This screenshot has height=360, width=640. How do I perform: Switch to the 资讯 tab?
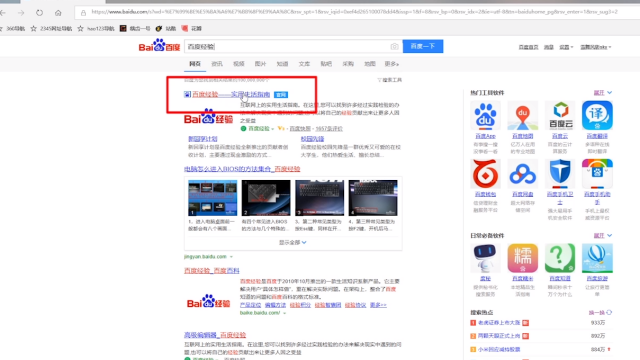coord(217,64)
